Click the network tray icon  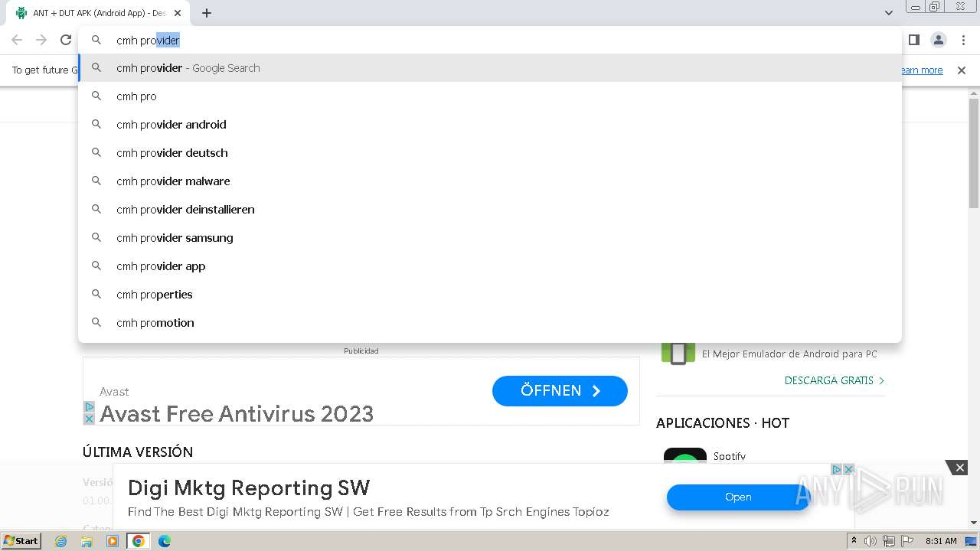pos(889,541)
